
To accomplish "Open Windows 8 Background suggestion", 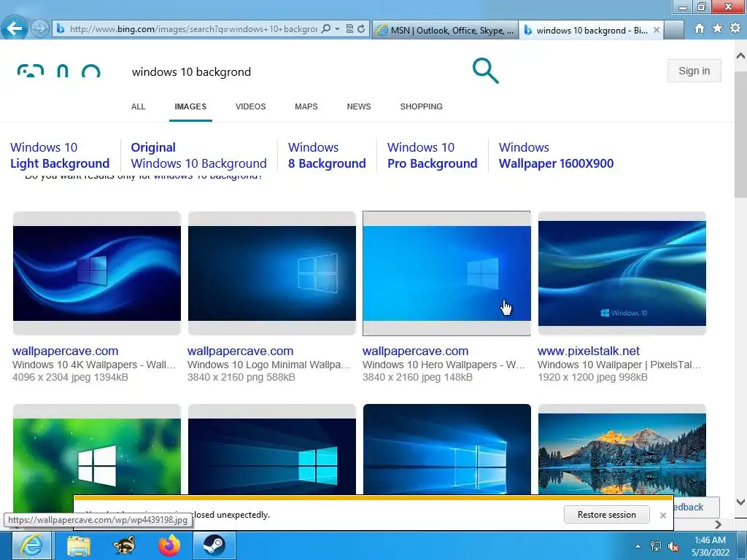I will pos(327,155).
